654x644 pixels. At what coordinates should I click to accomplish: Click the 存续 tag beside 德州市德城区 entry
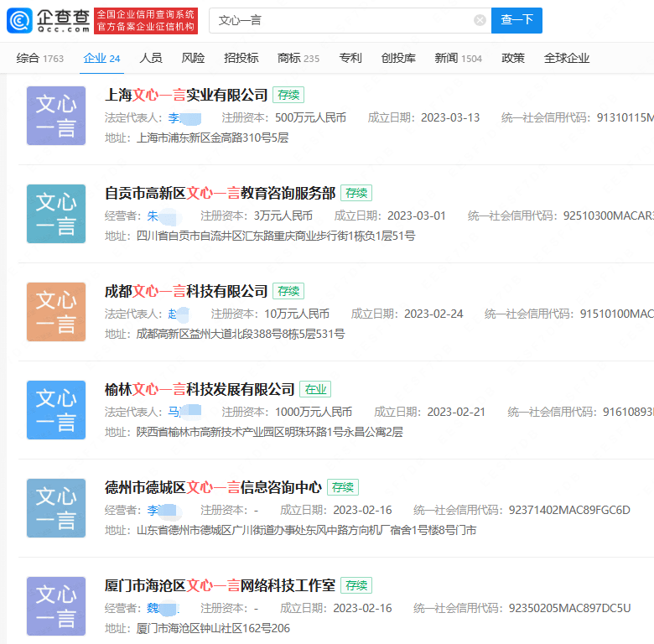click(343, 486)
